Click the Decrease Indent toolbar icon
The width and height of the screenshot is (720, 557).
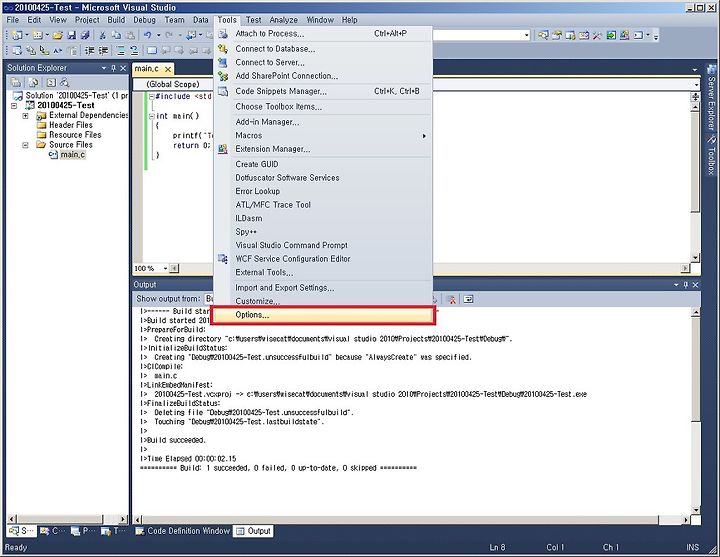[x=90, y=51]
